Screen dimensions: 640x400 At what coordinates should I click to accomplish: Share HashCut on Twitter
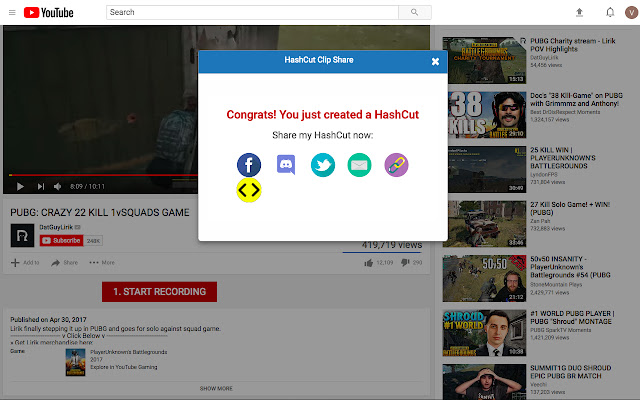point(323,165)
